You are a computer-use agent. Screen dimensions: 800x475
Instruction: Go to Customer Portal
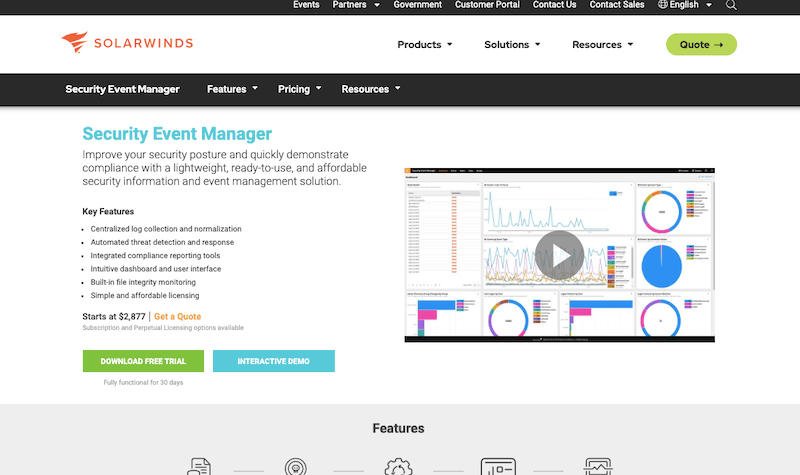(487, 5)
